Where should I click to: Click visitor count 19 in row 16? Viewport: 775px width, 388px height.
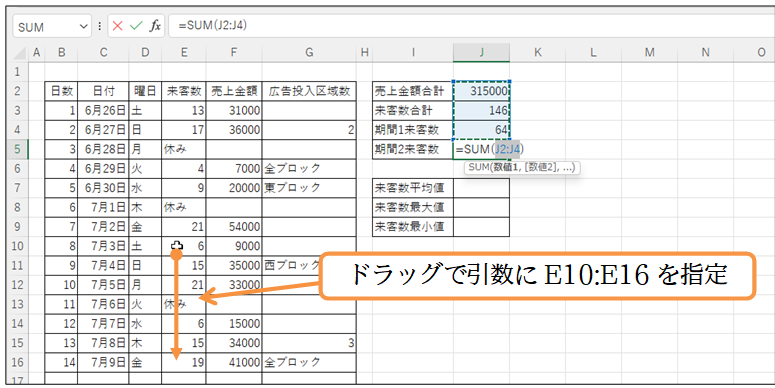(x=184, y=362)
